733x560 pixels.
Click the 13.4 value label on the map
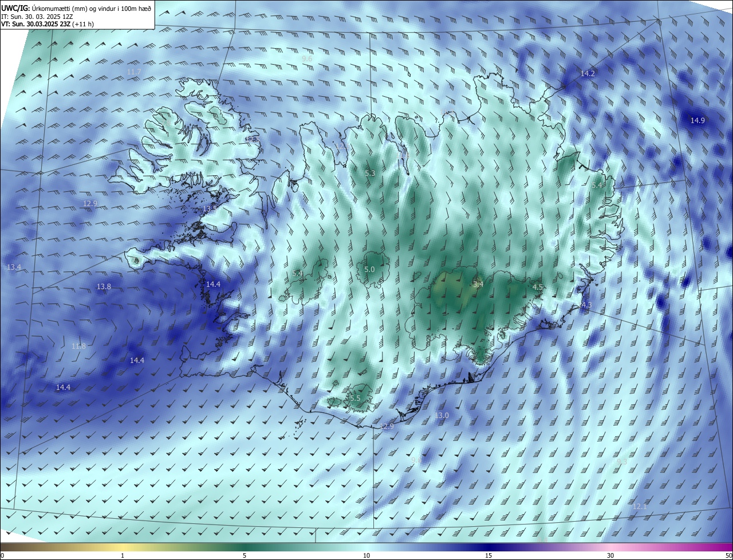click(x=14, y=267)
